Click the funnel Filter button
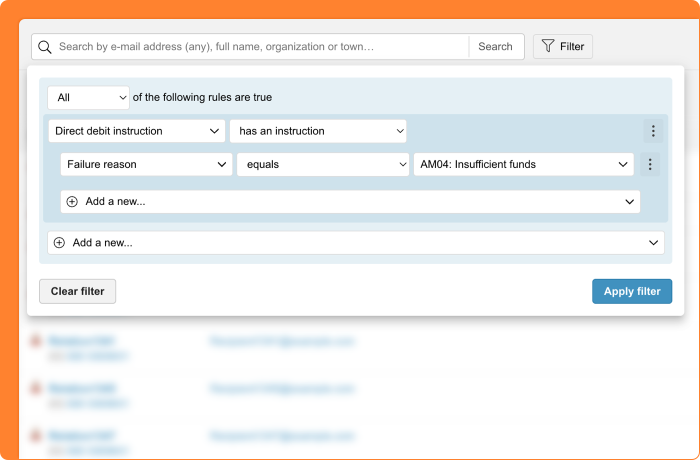Image resolution: width=700 pixels, height=460 pixels. [562, 46]
